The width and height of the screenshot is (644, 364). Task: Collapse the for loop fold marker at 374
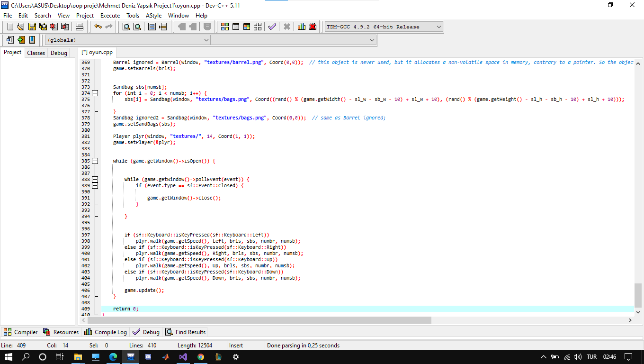click(x=95, y=92)
